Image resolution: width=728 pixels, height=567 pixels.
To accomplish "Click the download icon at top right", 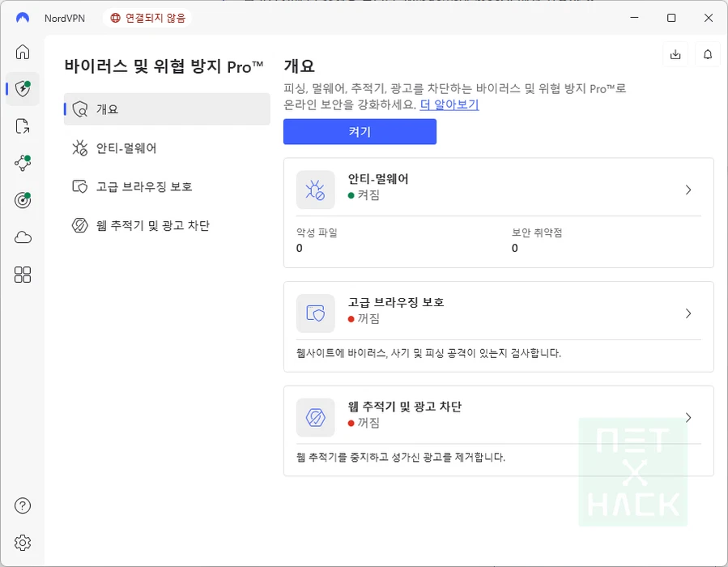I will 675,54.
